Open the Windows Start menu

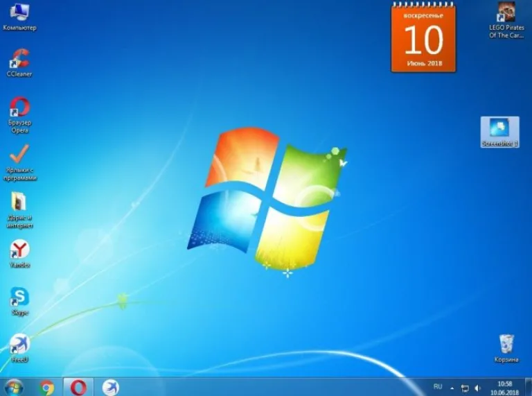[x=14, y=388]
